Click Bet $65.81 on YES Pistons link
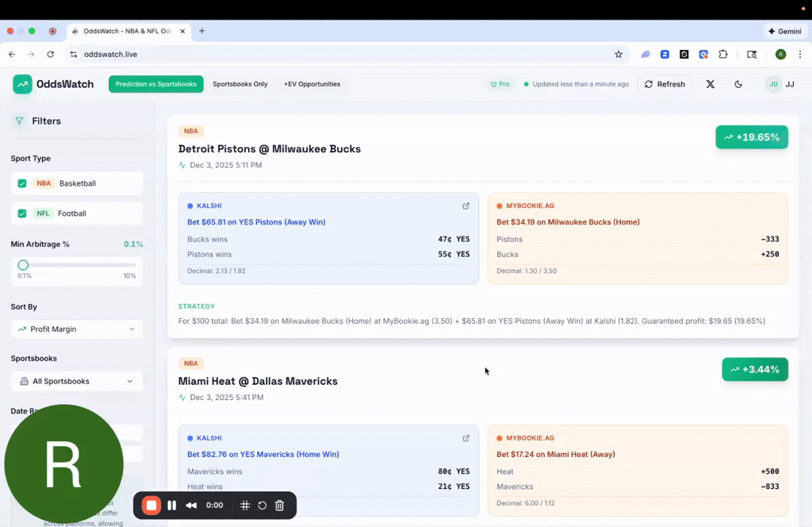This screenshot has height=527, width=812. click(256, 221)
